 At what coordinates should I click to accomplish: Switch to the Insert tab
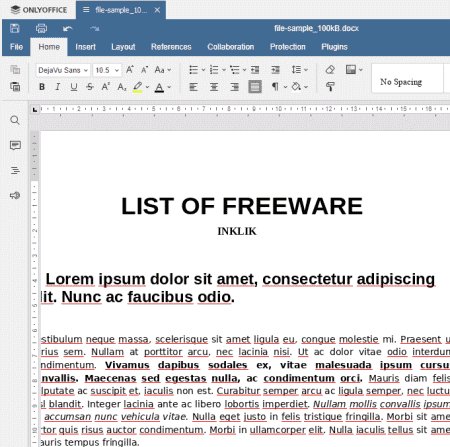[85, 47]
